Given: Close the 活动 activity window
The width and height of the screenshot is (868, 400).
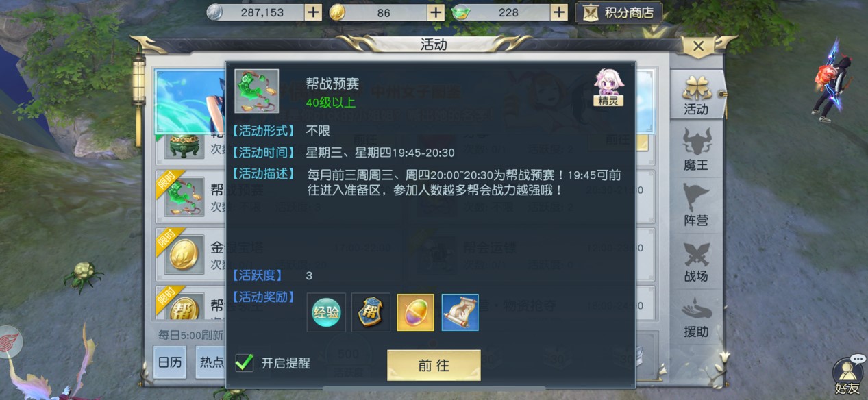Looking at the screenshot, I should coord(699,47).
